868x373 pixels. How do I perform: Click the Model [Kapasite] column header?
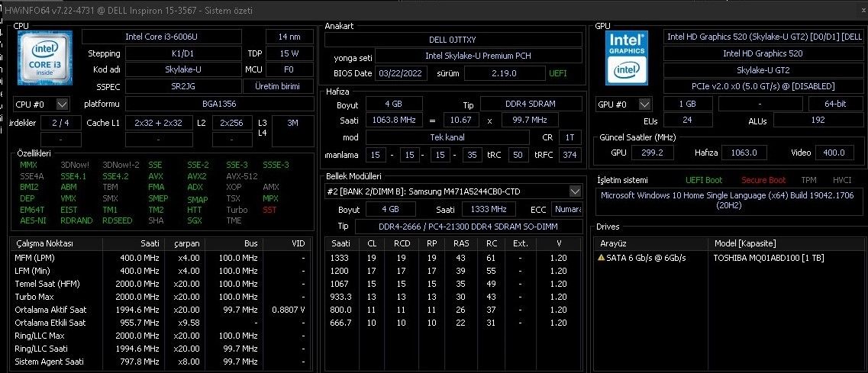(x=786, y=243)
